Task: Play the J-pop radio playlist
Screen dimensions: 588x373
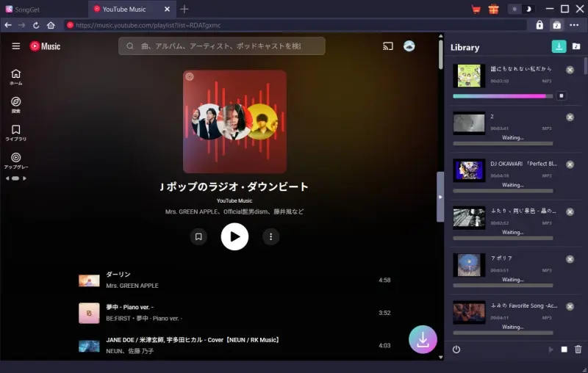Action: point(234,236)
